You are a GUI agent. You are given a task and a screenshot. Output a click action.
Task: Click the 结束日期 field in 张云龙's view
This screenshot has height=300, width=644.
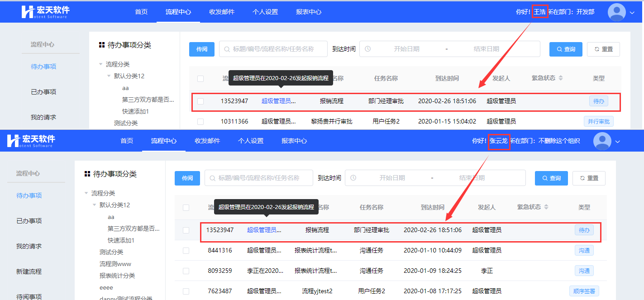click(472, 178)
